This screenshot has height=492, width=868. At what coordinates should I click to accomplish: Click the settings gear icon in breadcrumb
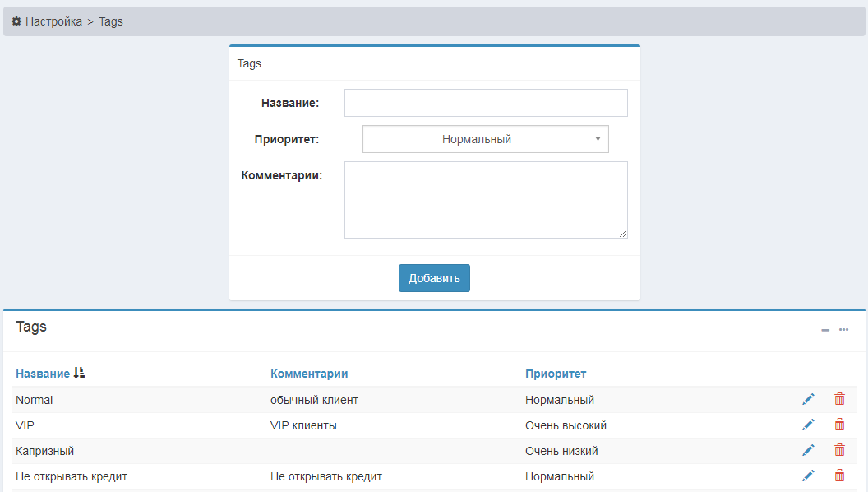(x=16, y=21)
